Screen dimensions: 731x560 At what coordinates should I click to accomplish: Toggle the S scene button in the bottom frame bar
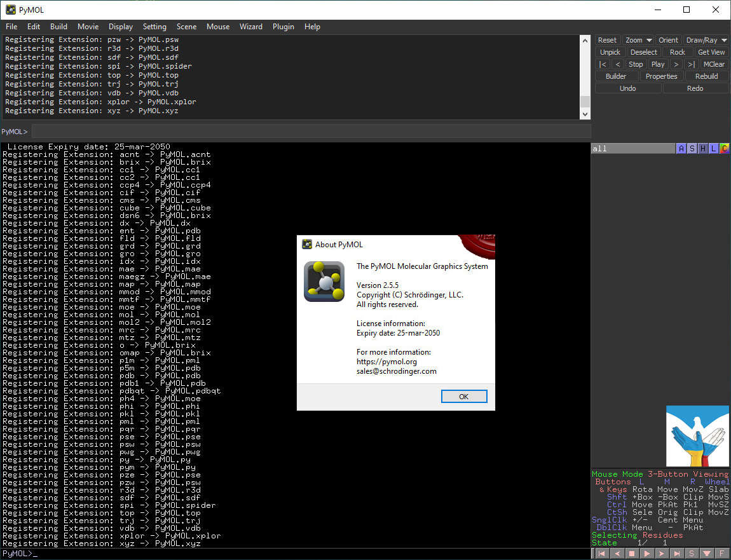click(692, 554)
